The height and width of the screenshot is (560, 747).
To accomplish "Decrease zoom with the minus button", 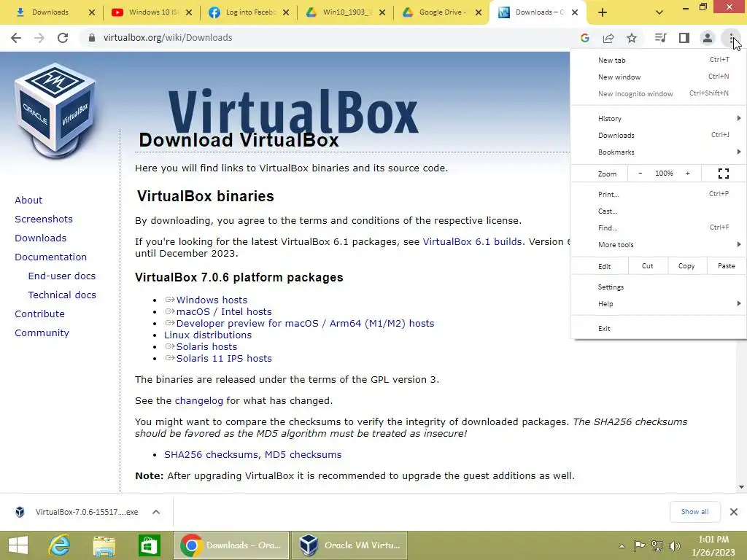I will (640, 174).
